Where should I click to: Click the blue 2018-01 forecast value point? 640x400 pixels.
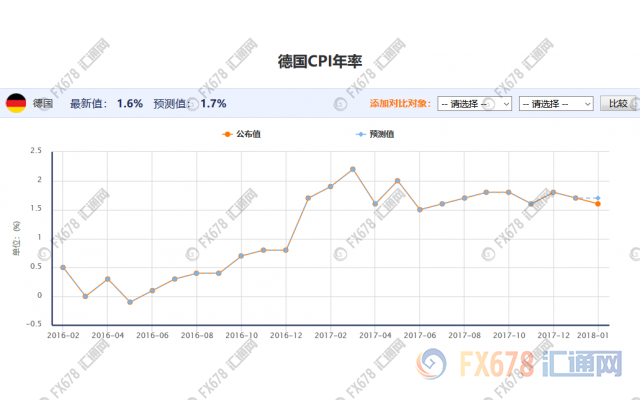[x=598, y=198]
